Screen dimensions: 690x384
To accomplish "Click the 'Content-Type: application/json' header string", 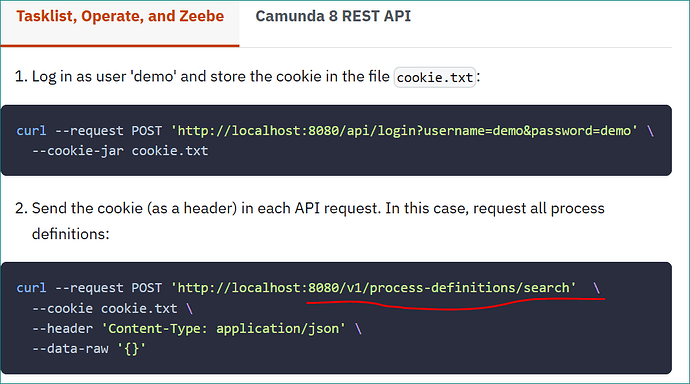I will [x=224, y=329].
